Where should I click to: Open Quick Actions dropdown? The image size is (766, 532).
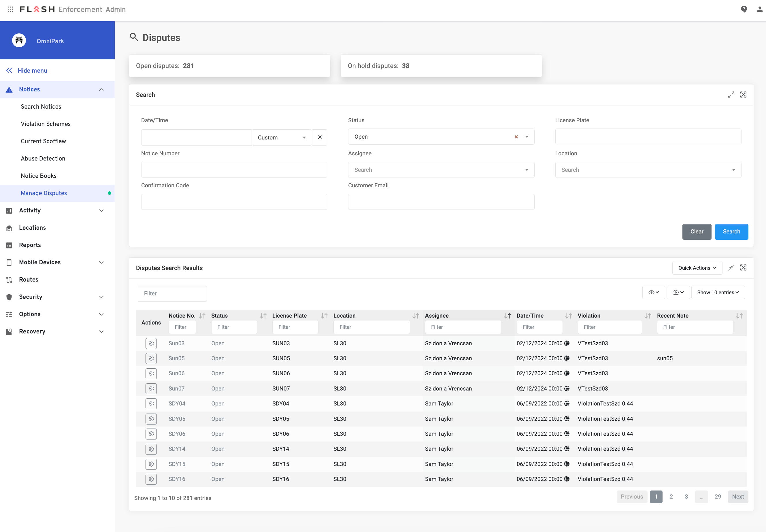[x=697, y=268]
